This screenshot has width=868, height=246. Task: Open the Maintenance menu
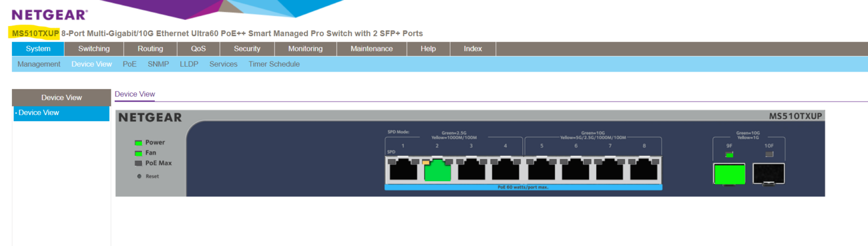(x=371, y=49)
